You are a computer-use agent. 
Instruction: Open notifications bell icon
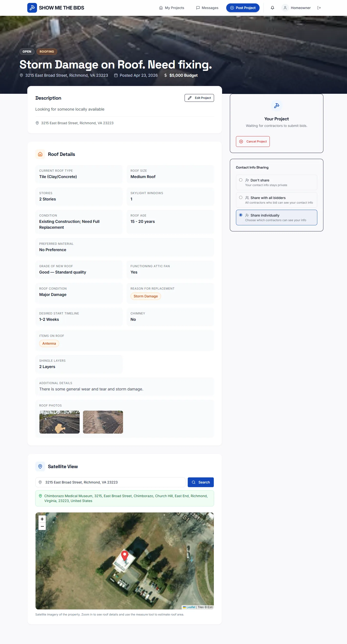tap(272, 8)
